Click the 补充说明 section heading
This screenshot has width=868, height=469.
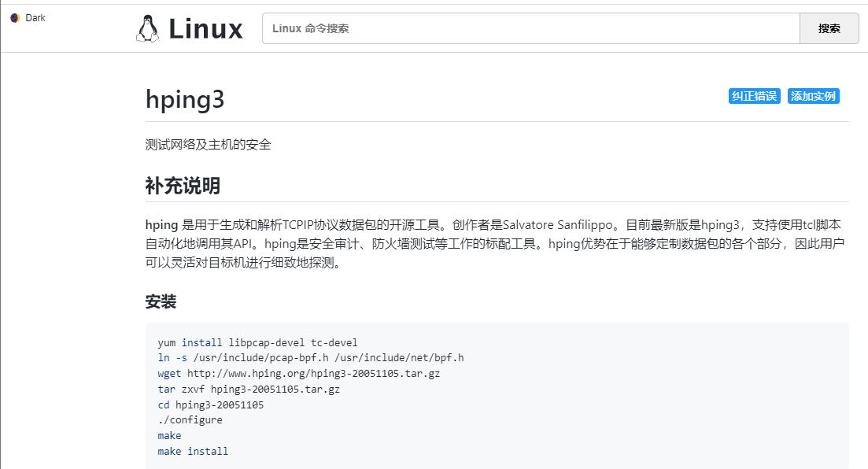click(182, 186)
